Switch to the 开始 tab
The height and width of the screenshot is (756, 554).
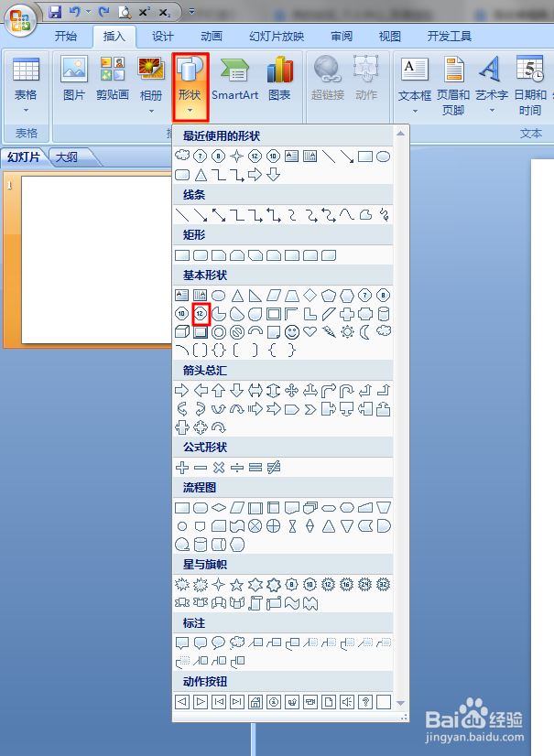coord(66,37)
